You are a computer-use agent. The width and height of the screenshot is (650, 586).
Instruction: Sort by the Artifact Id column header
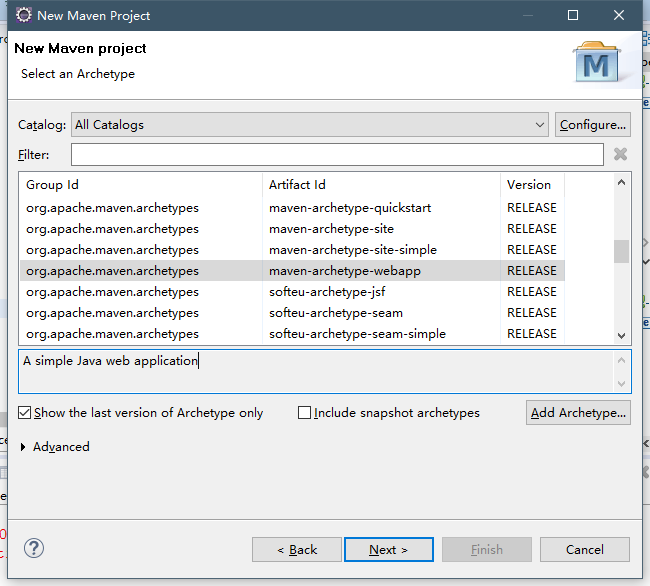coord(381,184)
